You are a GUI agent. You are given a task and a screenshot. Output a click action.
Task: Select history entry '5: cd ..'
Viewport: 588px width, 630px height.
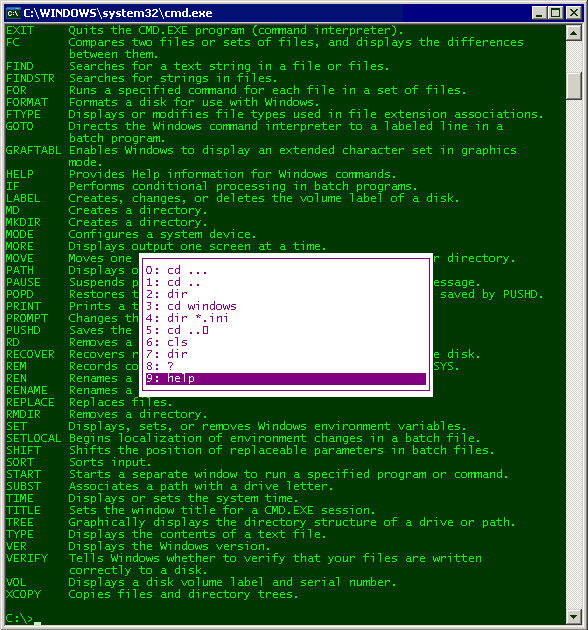pos(286,331)
